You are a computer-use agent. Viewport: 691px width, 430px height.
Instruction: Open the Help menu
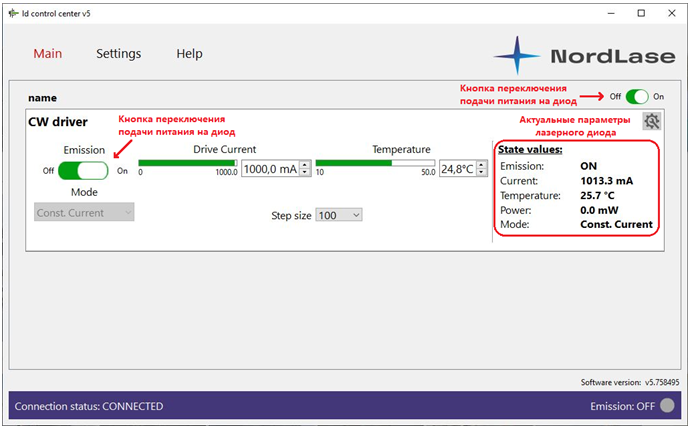pos(189,54)
